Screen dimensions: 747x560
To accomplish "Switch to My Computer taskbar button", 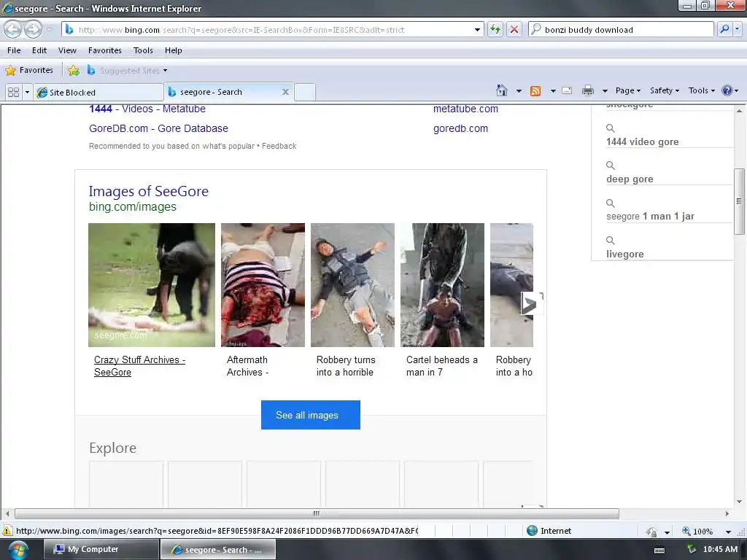I will point(101,549).
